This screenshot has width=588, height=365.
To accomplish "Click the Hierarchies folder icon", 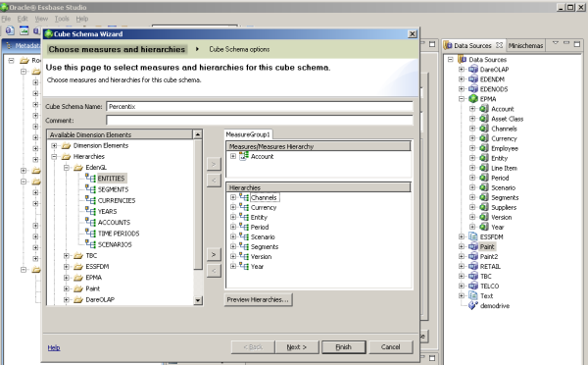I will point(66,157).
